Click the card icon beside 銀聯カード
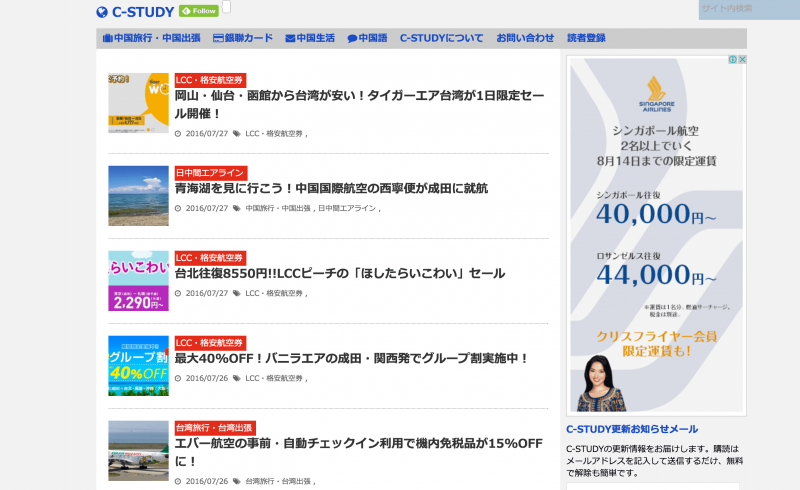Viewport: 800px width, 490px height. tap(218, 38)
